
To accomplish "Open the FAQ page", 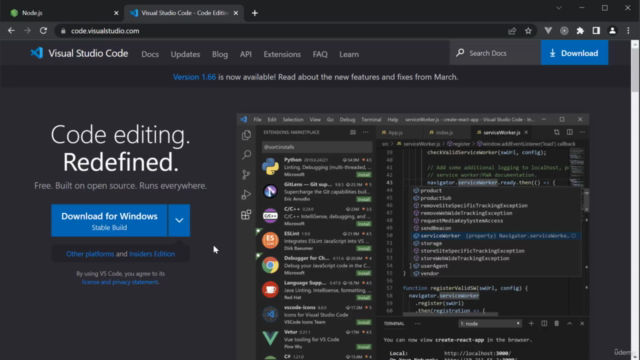I will point(320,54).
